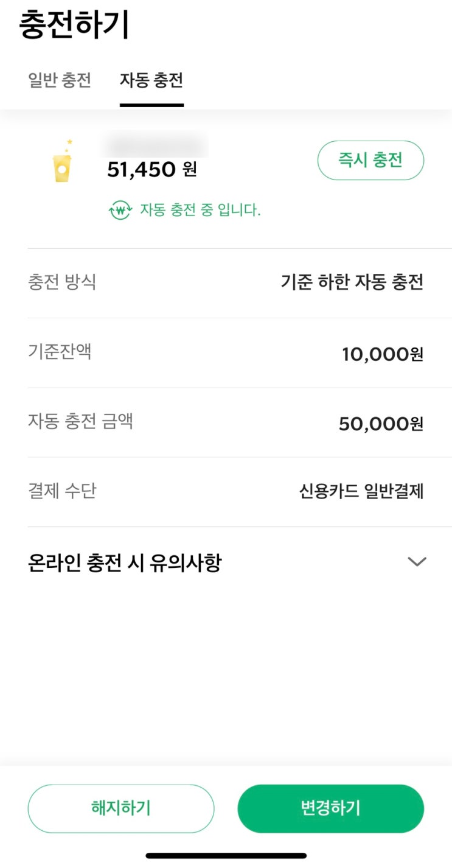Tap the 10,000원 threshold balance value
Image resolution: width=452 pixels, height=868 pixels.
(382, 354)
